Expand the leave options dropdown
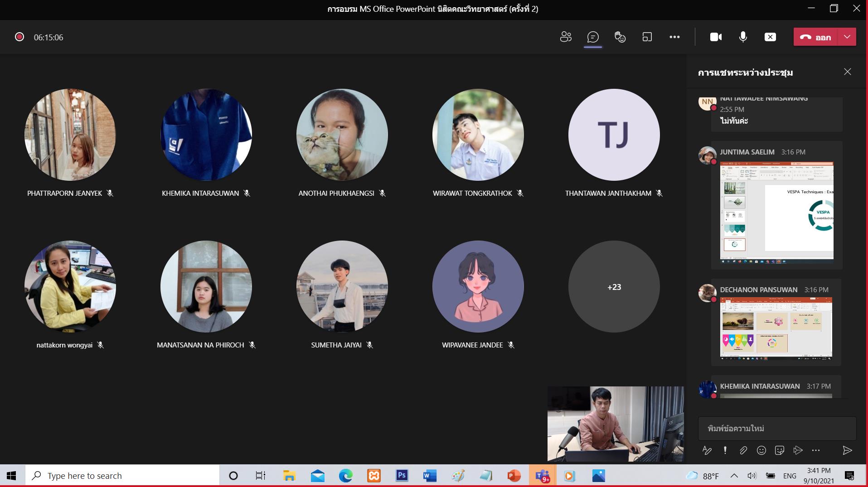 pyautogui.click(x=847, y=37)
